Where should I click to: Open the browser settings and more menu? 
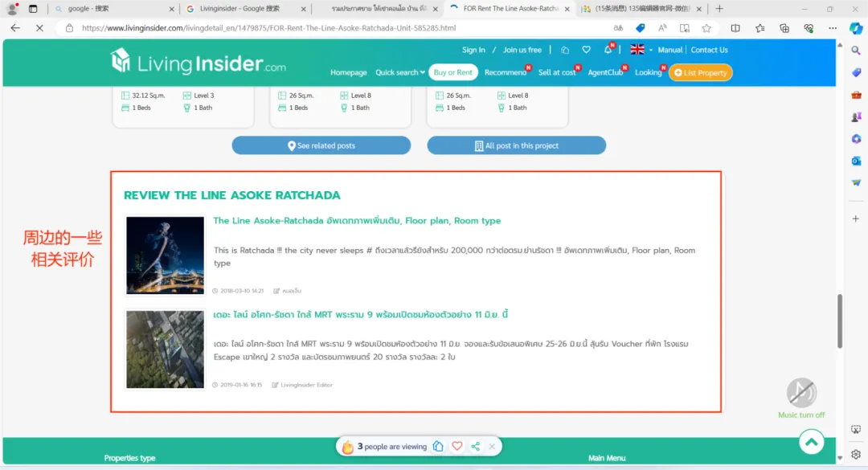(833, 27)
